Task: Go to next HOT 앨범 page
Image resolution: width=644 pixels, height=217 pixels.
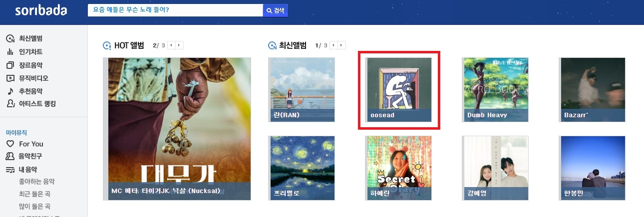Action: pos(180,45)
